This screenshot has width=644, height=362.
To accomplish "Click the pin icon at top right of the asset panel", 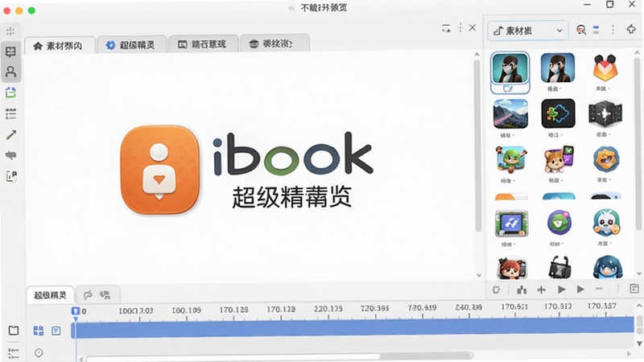I will tap(631, 29).
